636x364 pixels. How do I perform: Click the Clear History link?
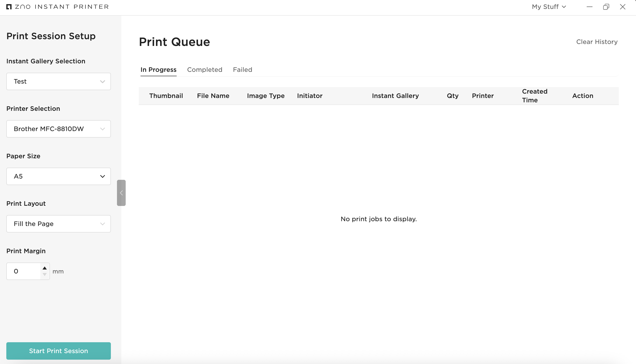(x=597, y=42)
